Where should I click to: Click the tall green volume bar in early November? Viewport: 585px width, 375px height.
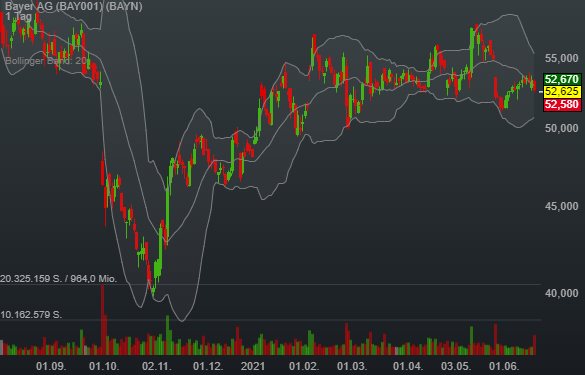pos(168,335)
